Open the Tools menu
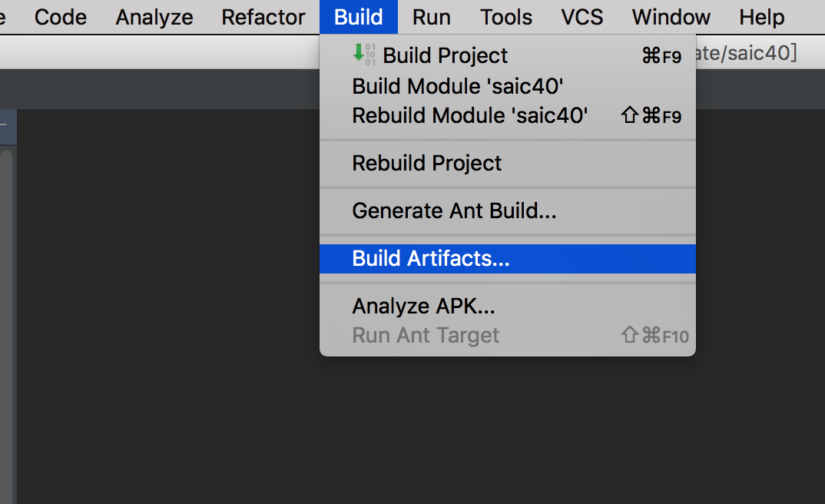Screen dimensions: 825x504 [506, 17]
